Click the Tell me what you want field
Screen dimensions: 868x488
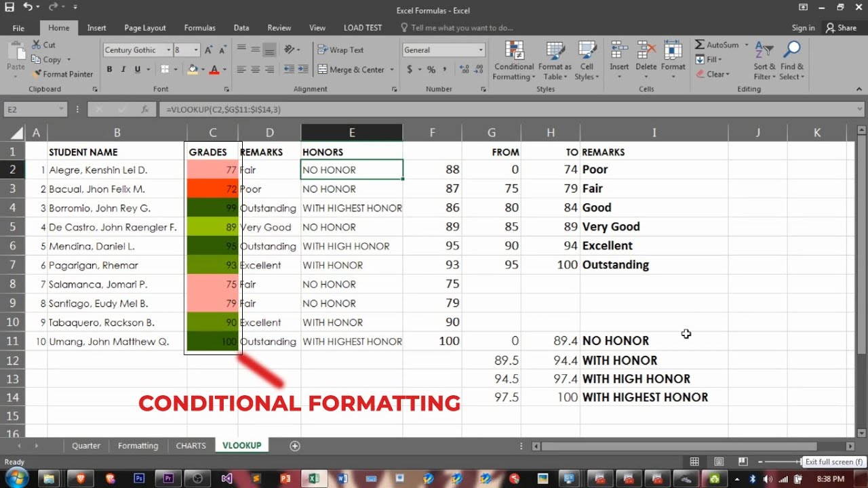[457, 28]
